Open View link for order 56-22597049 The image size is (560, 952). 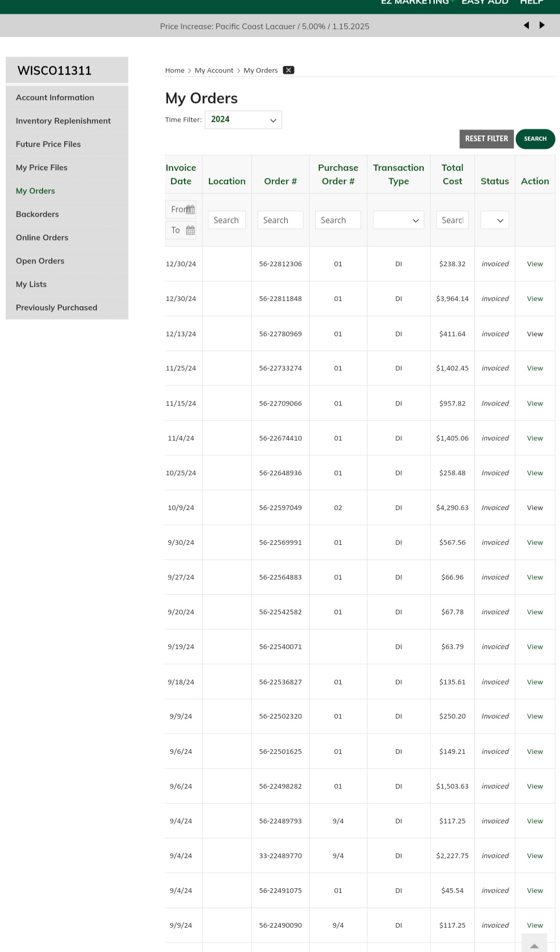[x=535, y=508]
